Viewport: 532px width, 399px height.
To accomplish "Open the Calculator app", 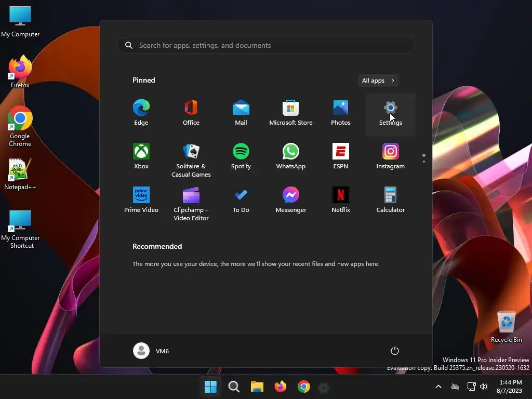I will [x=391, y=200].
